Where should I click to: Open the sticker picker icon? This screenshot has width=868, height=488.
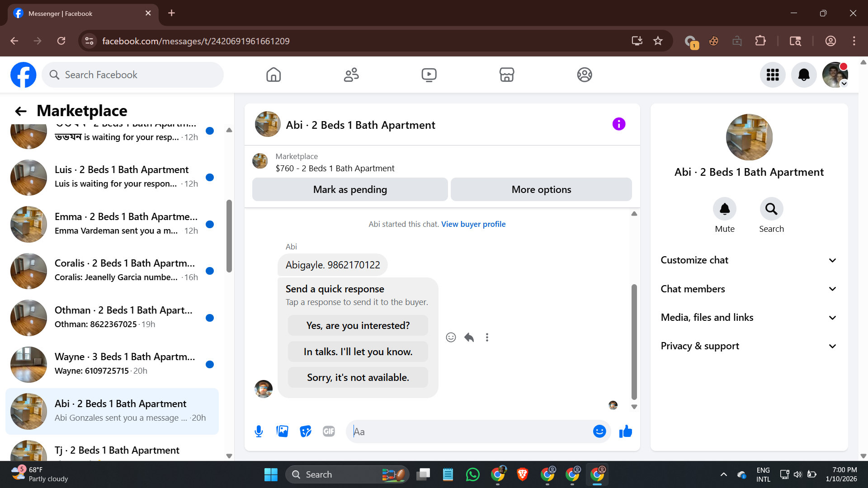pyautogui.click(x=306, y=432)
